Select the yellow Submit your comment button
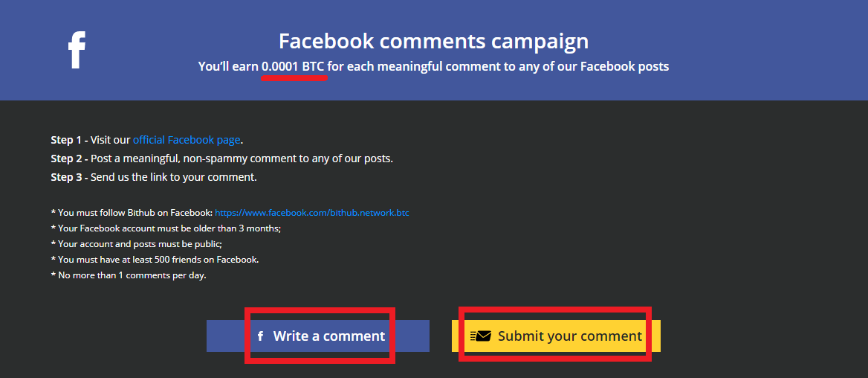 556,336
